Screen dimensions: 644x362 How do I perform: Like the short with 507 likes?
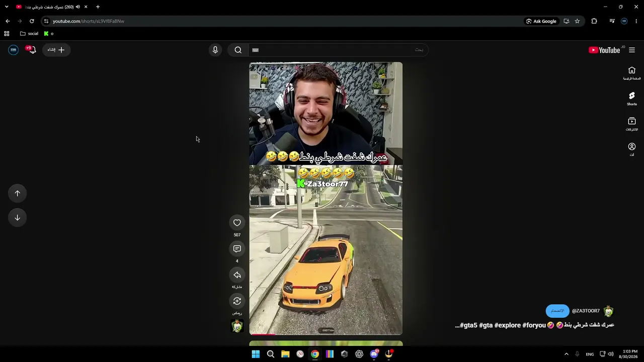(x=237, y=223)
